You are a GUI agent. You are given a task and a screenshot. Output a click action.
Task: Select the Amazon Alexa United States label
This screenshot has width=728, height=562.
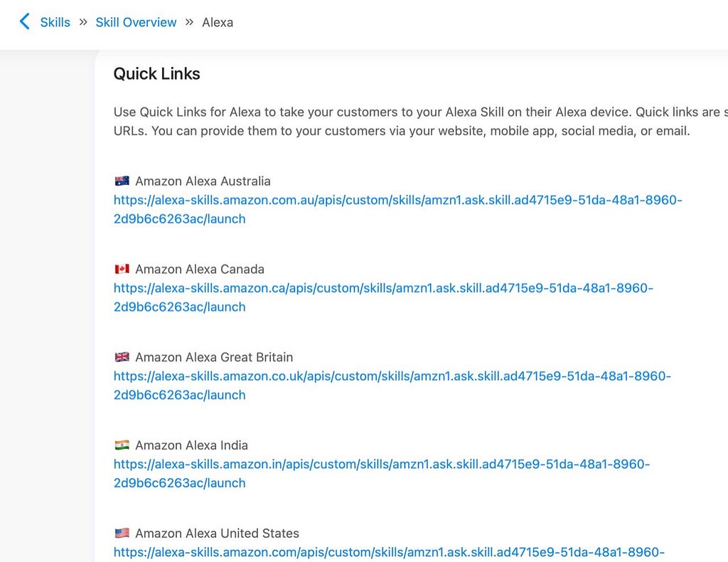218,534
